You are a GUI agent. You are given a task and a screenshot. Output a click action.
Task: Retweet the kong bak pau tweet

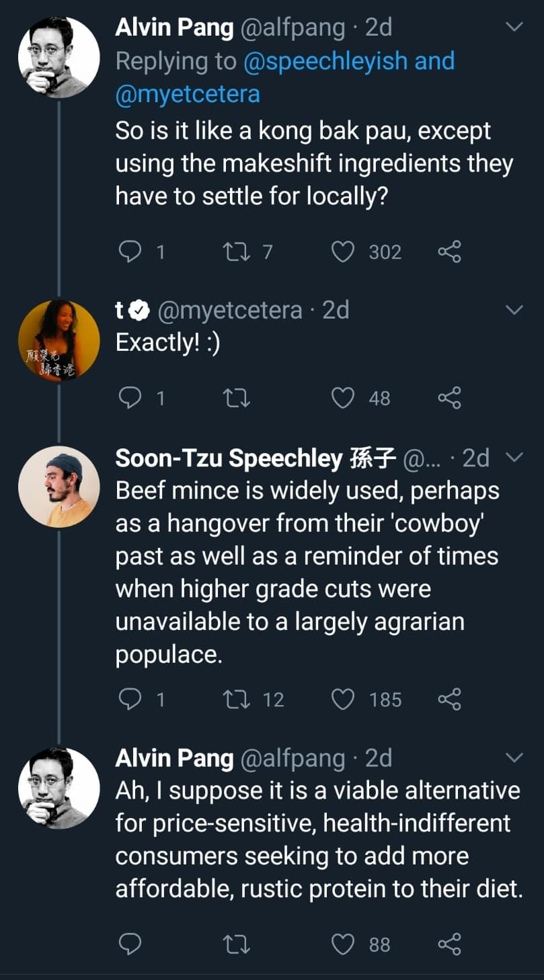click(x=236, y=252)
